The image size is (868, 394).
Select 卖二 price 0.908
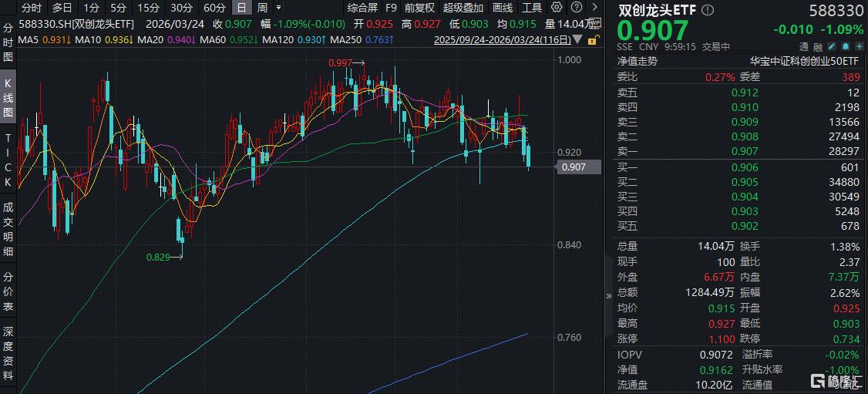(745, 136)
